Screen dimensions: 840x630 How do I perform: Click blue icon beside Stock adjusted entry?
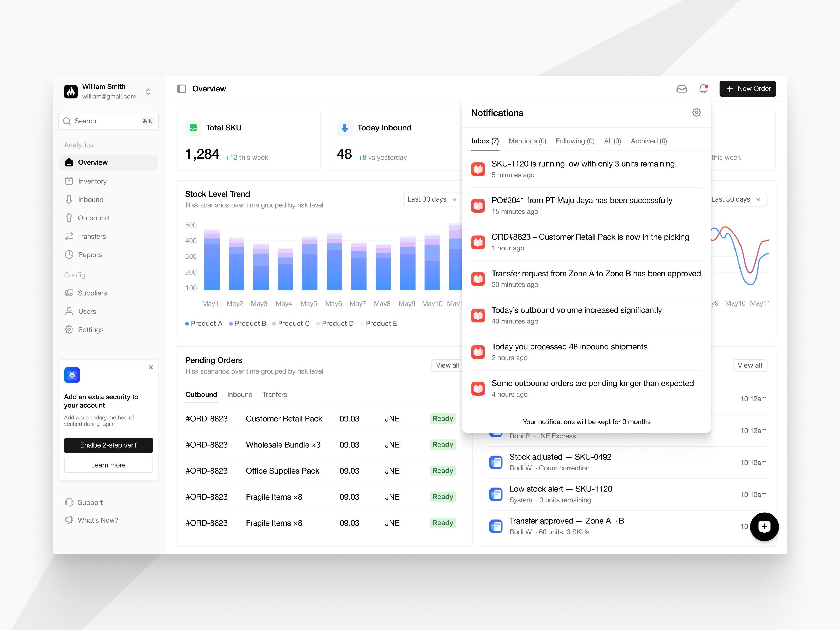click(496, 462)
